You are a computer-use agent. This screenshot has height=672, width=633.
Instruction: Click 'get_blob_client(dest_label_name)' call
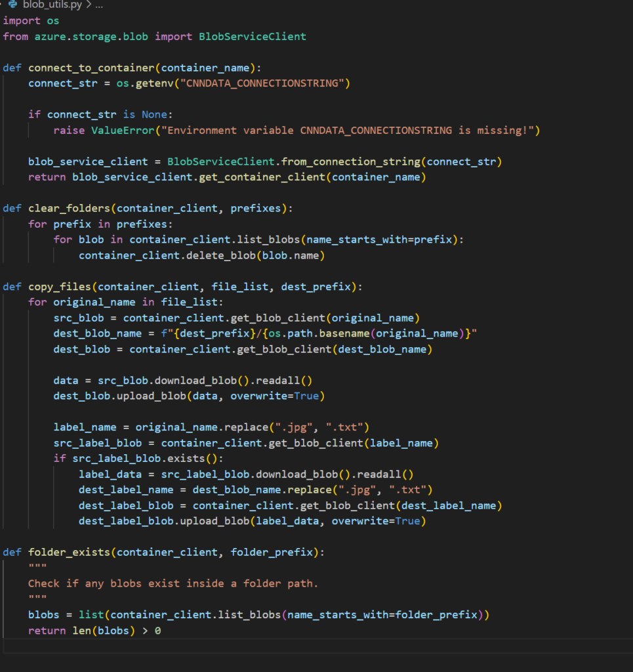pyautogui.click(x=401, y=506)
